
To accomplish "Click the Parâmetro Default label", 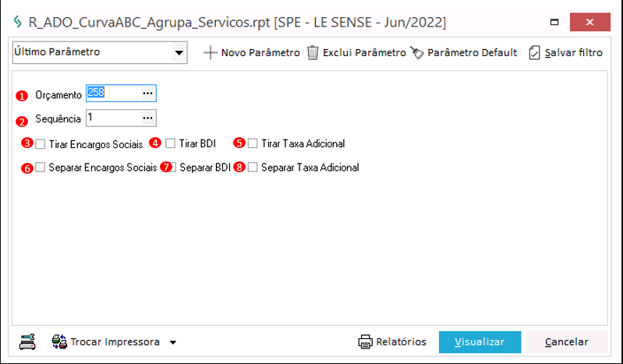I will (x=472, y=52).
